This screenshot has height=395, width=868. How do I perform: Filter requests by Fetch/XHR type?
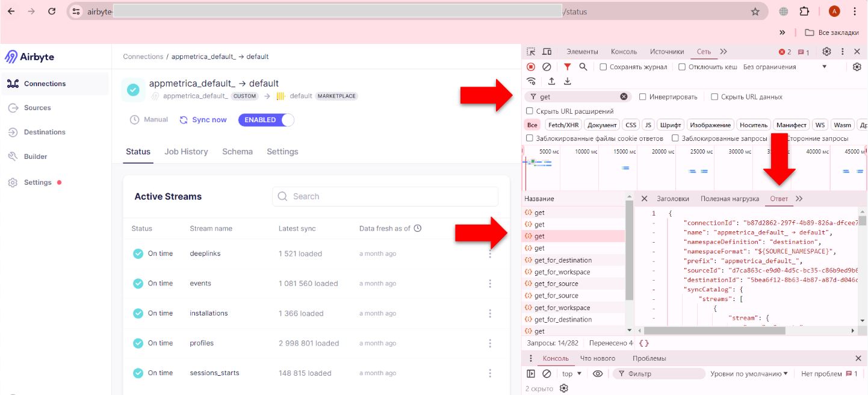pyautogui.click(x=563, y=125)
